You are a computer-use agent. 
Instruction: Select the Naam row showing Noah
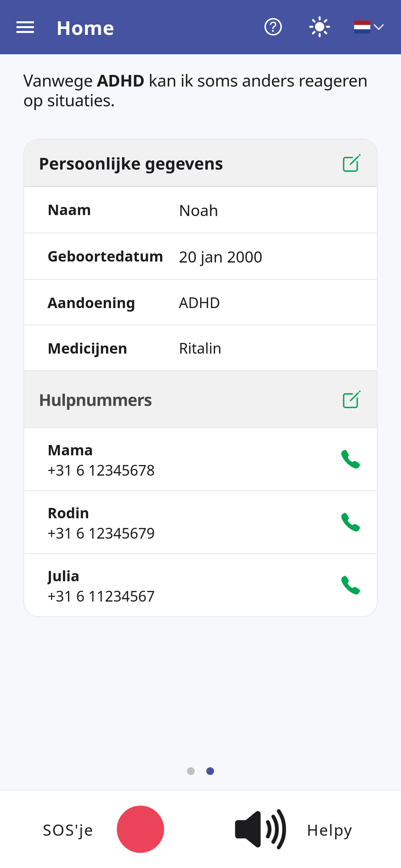tap(200, 210)
